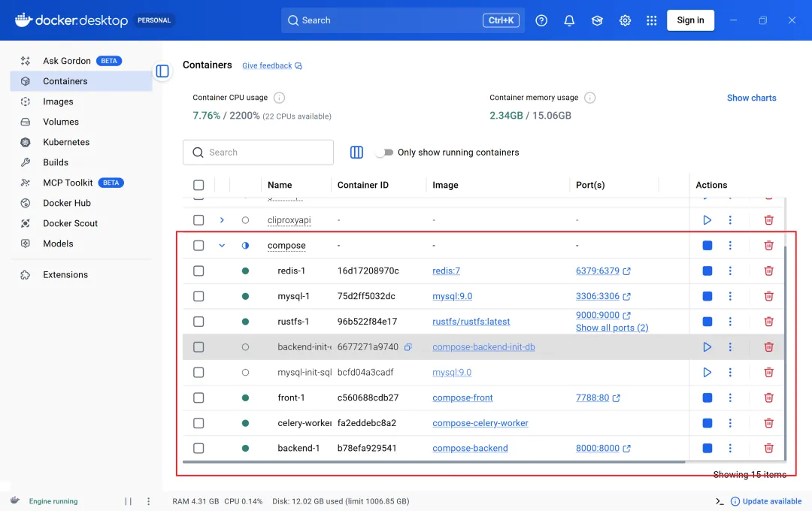Open Give feedback link
The image size is (812, 511).
(x=272, y=65)
